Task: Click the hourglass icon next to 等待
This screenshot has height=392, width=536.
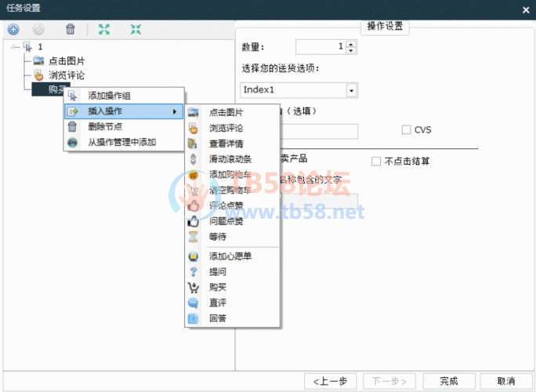Action: click(193, 237)
